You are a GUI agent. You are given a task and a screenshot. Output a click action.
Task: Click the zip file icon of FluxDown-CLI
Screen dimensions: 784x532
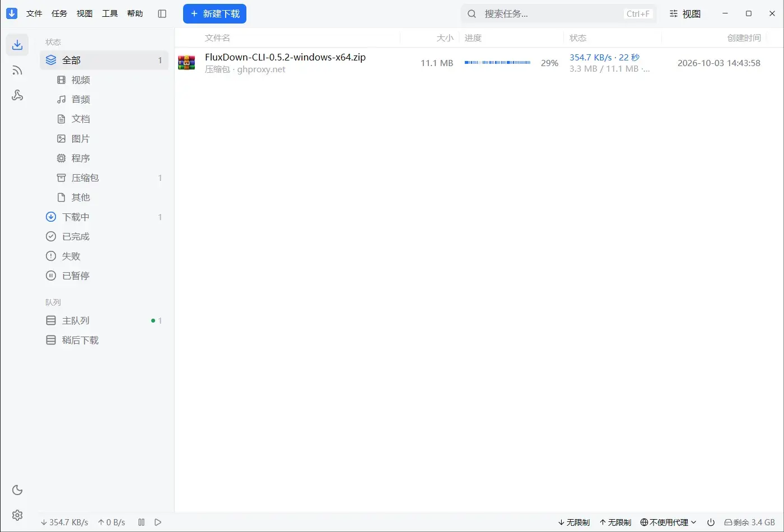[x=186, y=63]
